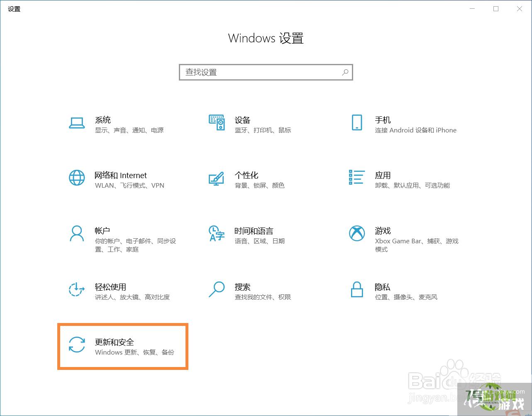This screenshot has width=532, height=416.
Task: Open the 更新和安全 settings title
Action: (115, 342)
